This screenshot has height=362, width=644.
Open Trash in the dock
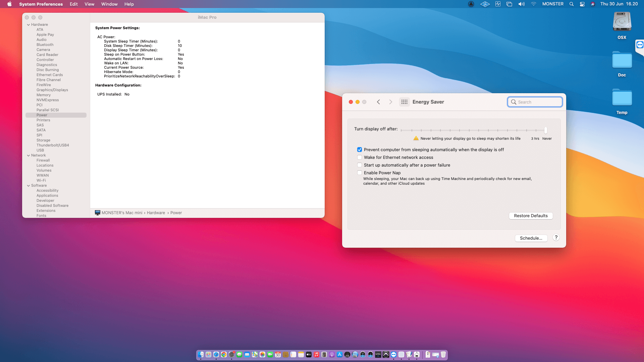(x=443, y=355)
